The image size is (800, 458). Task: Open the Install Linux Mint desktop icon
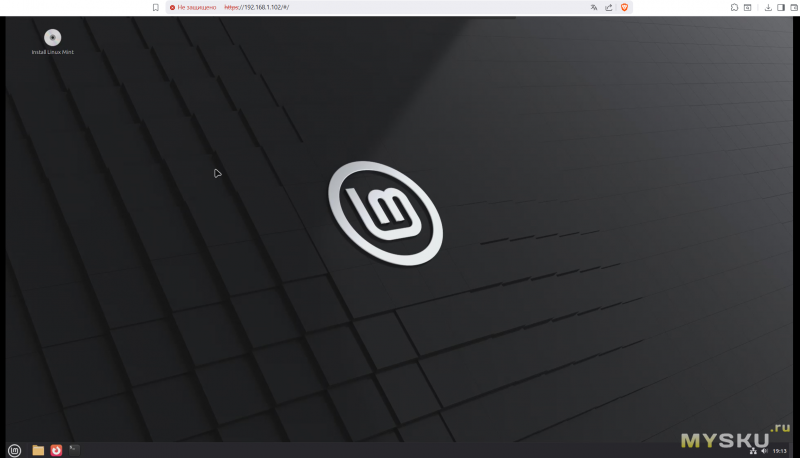[x=53, y=40]
